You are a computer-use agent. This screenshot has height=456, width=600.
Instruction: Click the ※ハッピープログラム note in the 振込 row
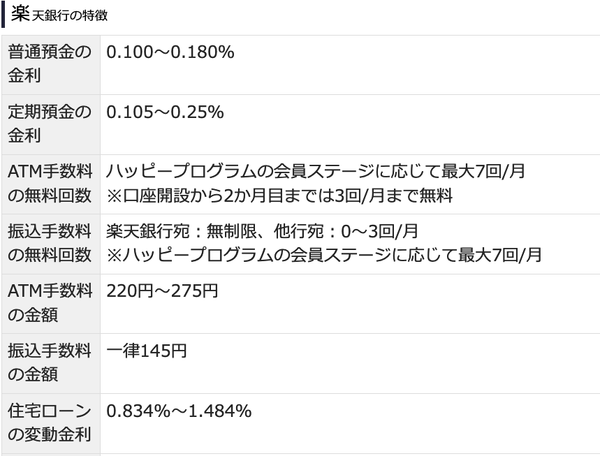324,256
